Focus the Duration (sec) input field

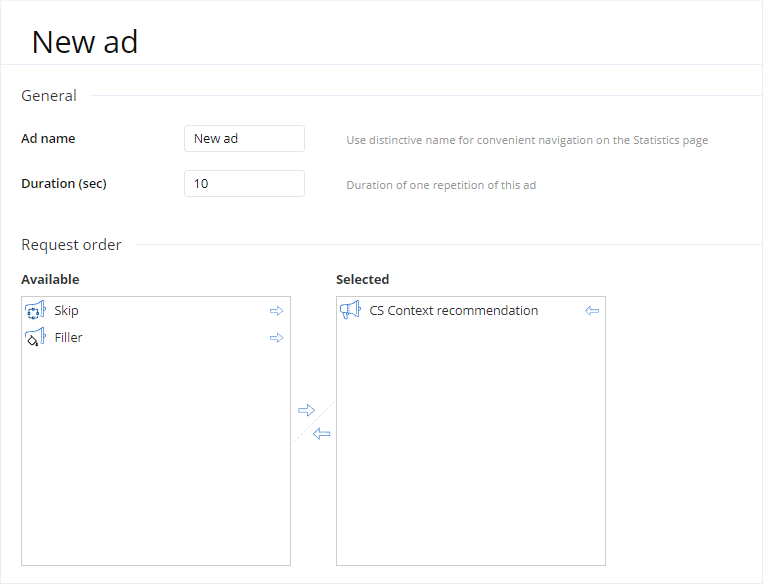244,183
